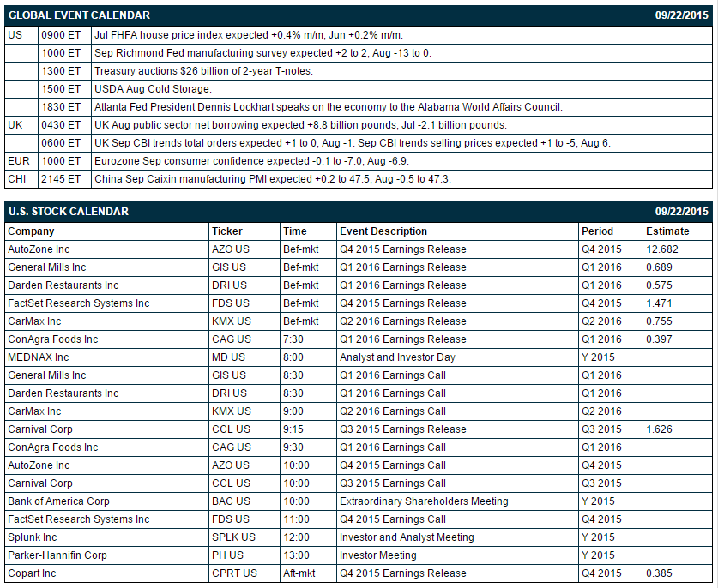The height and width of the screenshot is (588, 718).
Task: Select the CHI country label
Action: coord(17,179)
